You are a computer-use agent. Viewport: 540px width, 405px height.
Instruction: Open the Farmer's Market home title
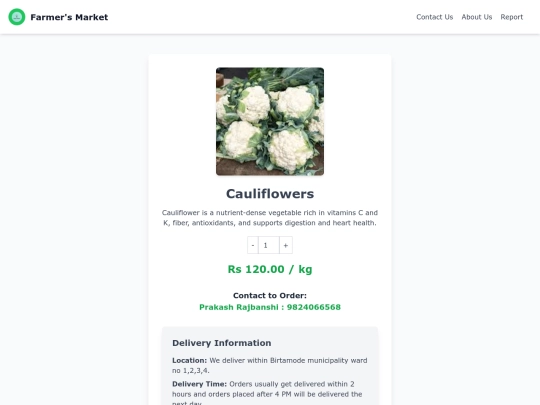pyautogui.click(x=69, y=17)
